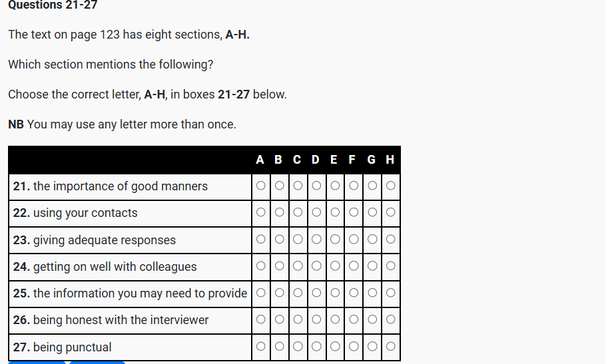Viewport: 606px width, 364px height.
Task: Choose letter G for information to provide
Action: tap(372, 293)
